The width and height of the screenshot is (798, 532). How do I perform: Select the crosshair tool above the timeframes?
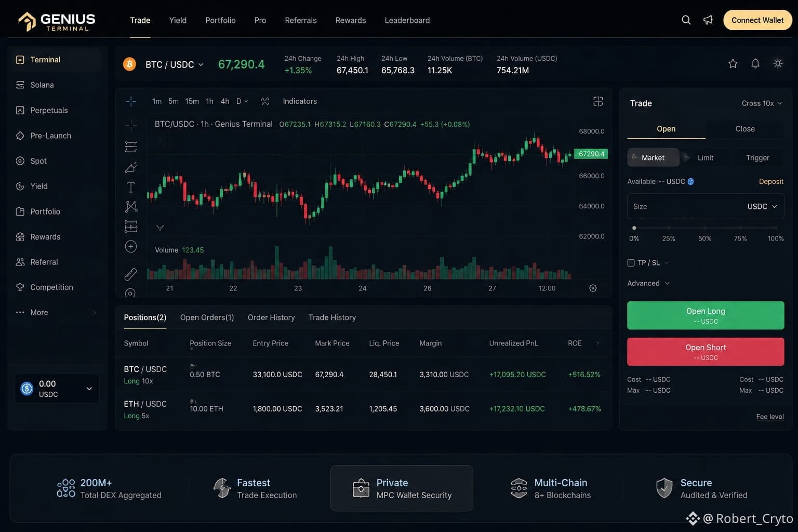click(131, 101)
